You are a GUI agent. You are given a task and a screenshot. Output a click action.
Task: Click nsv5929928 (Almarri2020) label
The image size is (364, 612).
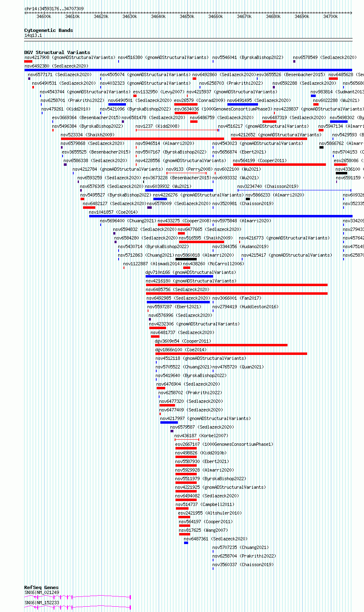[204, 470]
